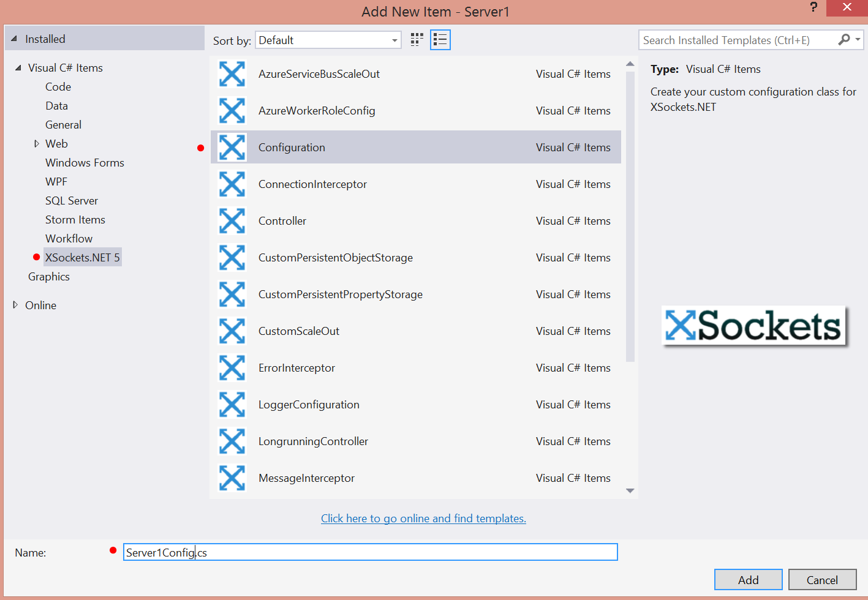This screenshot has height=600, width=868.
Task: Click the search magnifier icon
Action: (x=844, y=40)
